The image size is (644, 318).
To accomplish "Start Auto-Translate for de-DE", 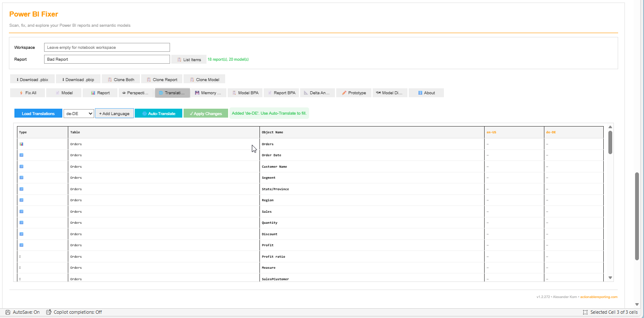I will point(158,113).
